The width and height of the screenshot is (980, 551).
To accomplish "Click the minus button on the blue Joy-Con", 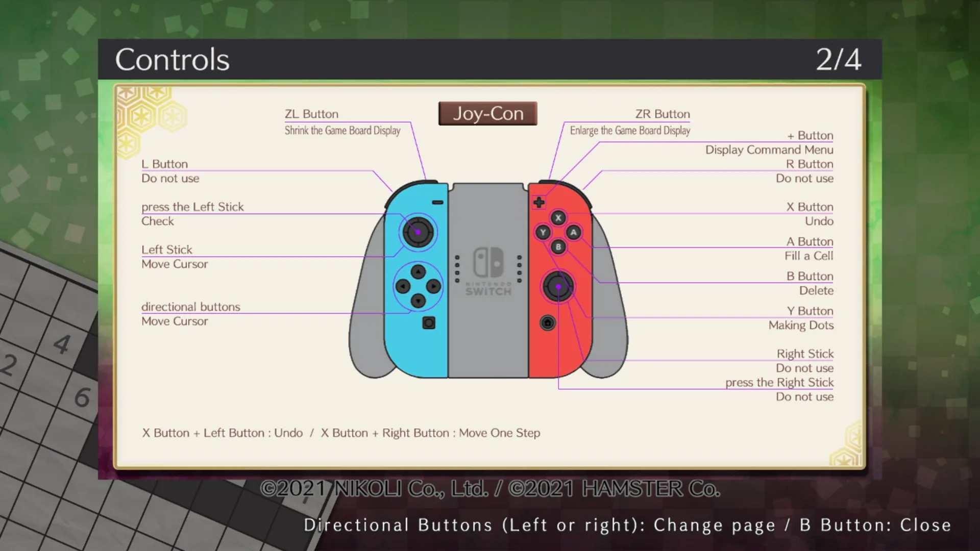I will tap(437, 203).
